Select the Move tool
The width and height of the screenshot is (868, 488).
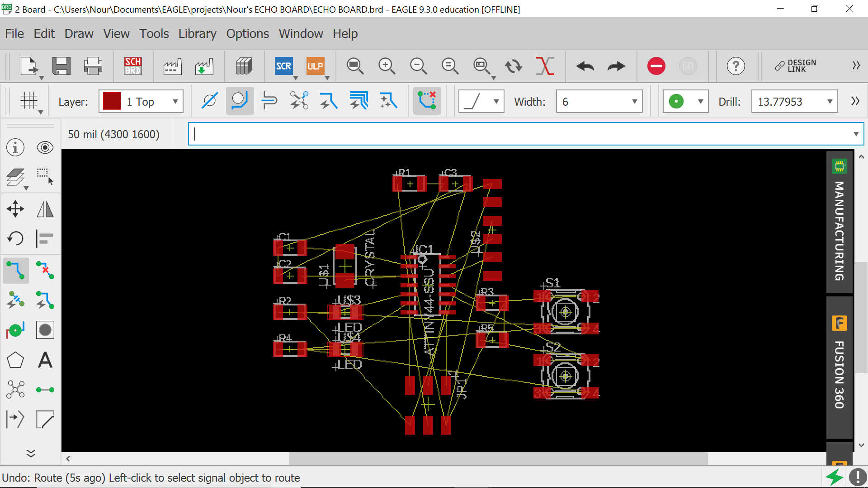pos(15,209)
